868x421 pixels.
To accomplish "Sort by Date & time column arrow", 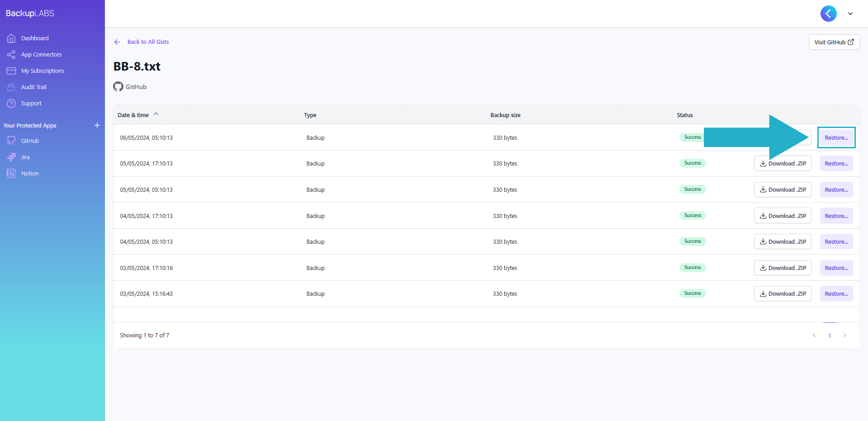I will 156,114.
